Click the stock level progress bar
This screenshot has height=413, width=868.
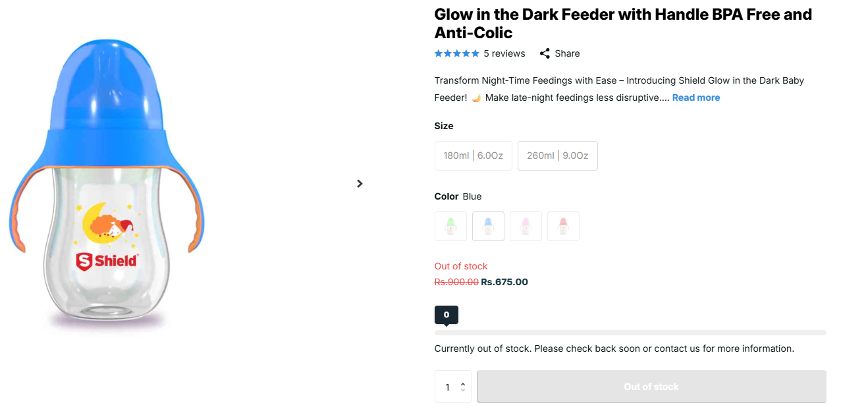point(630,333)
